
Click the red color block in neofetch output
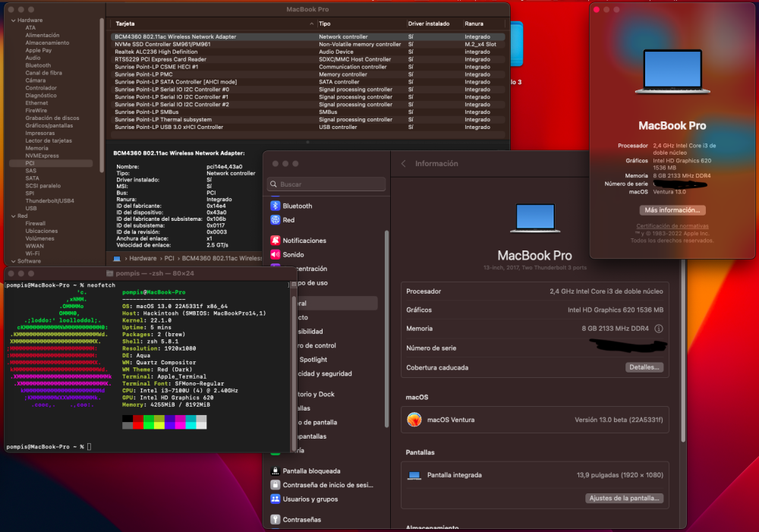coord(138,425)
